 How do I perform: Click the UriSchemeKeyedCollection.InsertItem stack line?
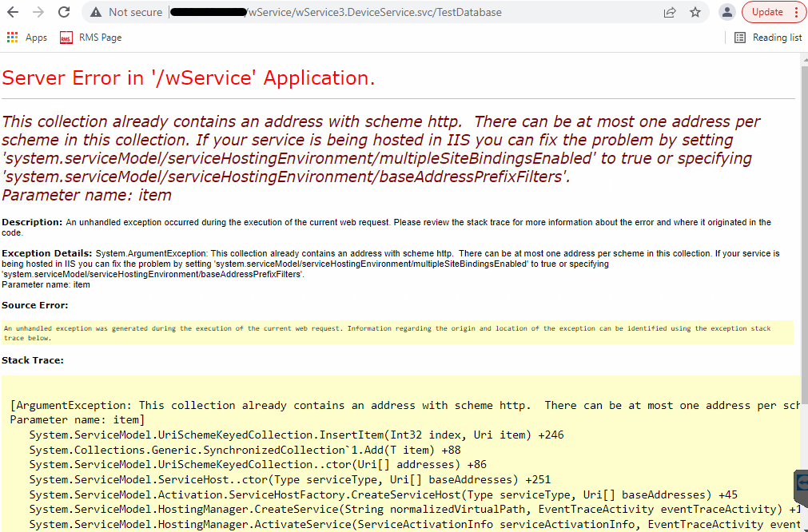click(297, 435)
